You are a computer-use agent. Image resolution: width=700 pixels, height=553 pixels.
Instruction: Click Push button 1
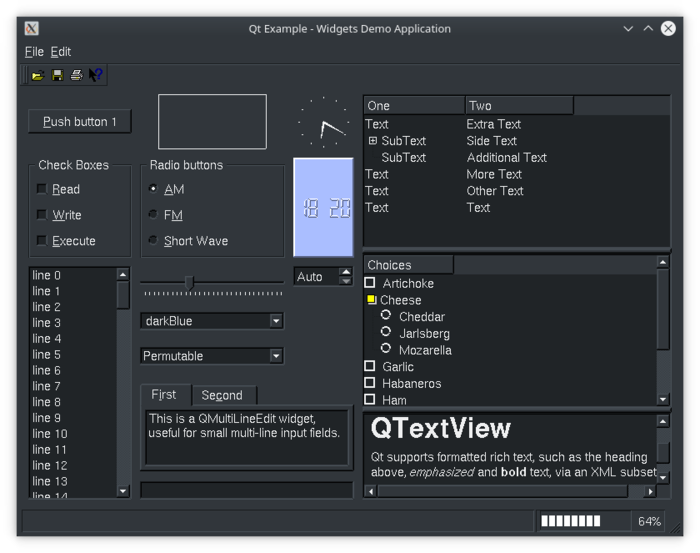click(x=79, y=121)
